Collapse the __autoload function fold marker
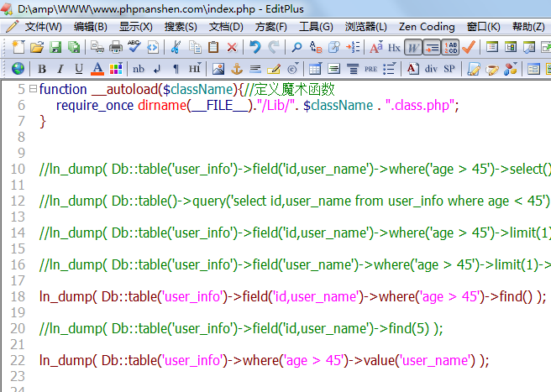Screen dimensions: 551x392 coord(33,89)
